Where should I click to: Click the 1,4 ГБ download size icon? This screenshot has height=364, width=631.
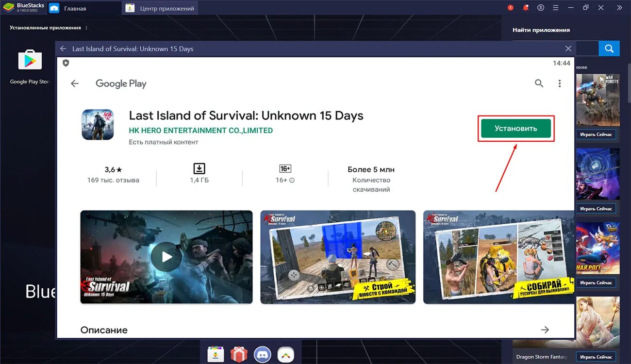click(x=199, y=168)
